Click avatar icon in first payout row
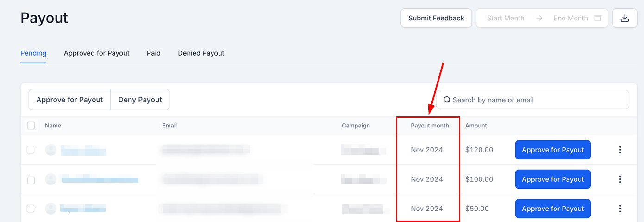 coord(50,150)
